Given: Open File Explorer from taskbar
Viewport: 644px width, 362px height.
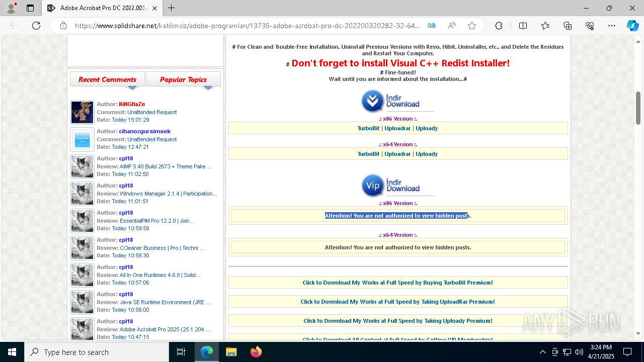Looking at the screenshot, I should 231,352.
